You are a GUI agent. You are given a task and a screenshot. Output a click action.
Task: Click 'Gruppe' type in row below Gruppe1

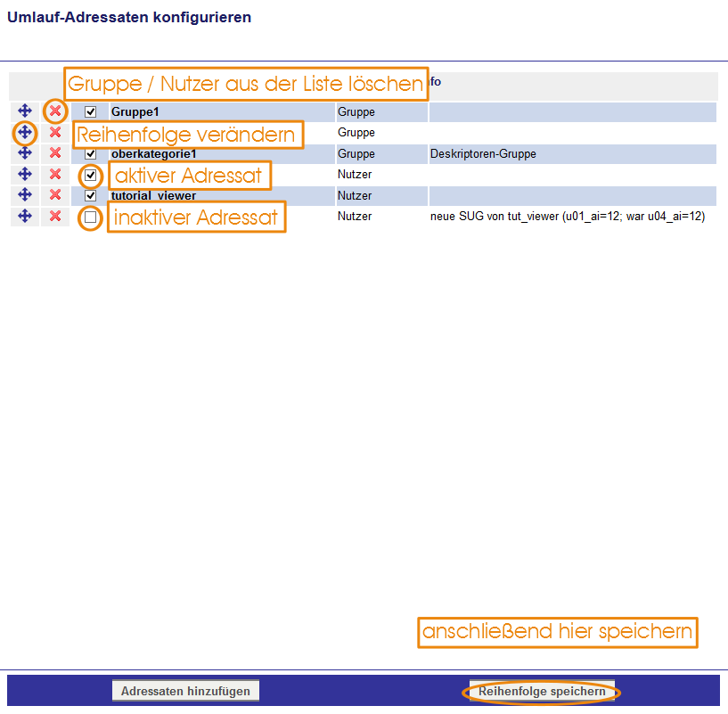(356, 133)
